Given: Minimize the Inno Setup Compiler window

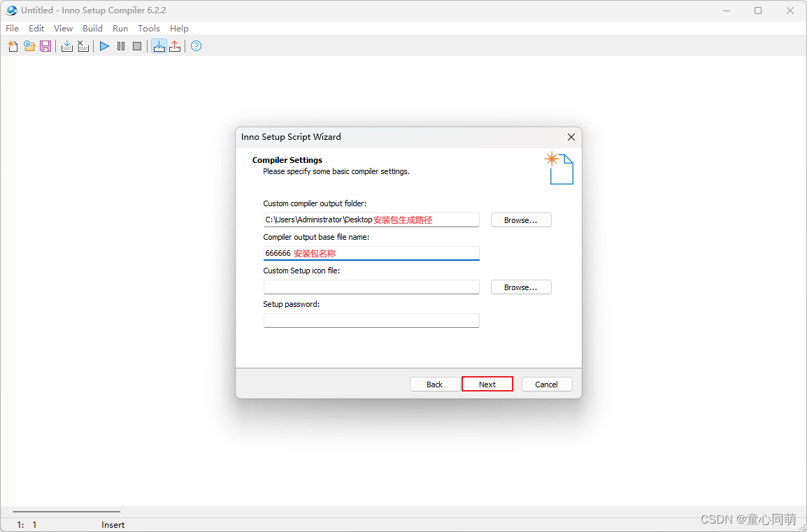Looking at the screenshot, I should click(x=727, y=10).
